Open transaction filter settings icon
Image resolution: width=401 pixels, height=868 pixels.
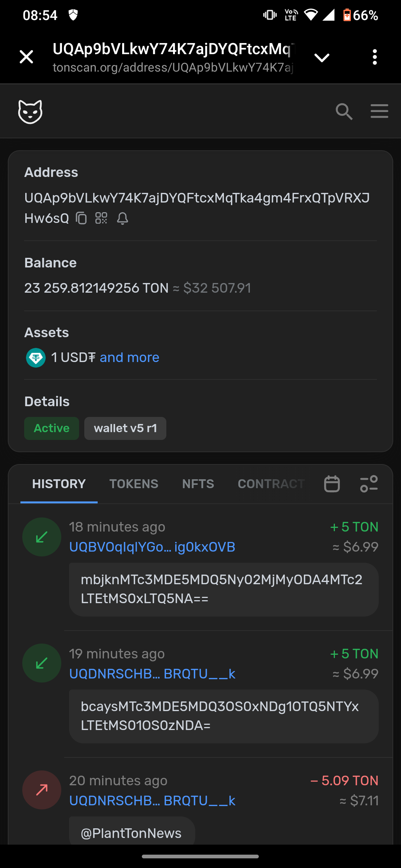(369, 484)
